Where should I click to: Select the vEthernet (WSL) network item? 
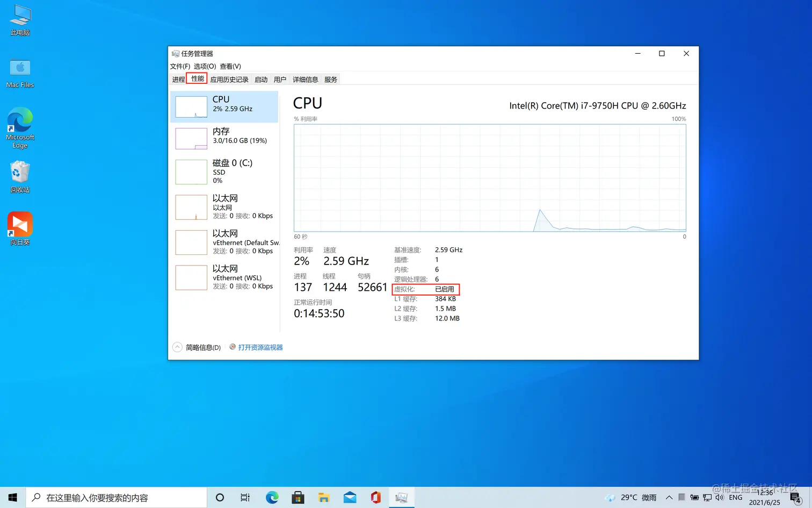pos(224,277)
